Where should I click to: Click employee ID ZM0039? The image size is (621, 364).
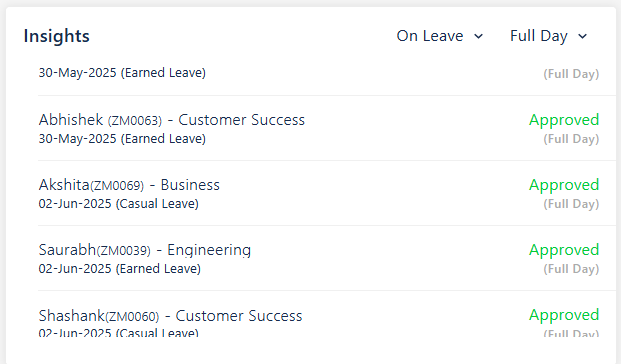[124, 250]
